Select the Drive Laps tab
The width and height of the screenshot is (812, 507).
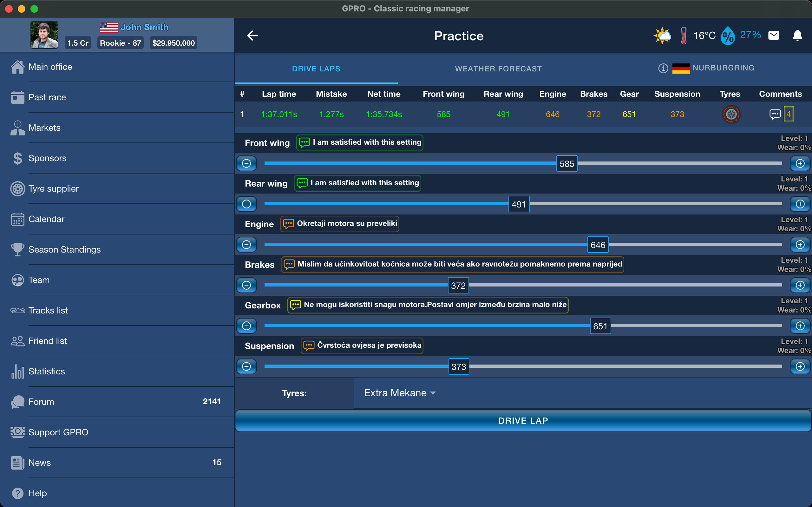[x=316, y=69]
